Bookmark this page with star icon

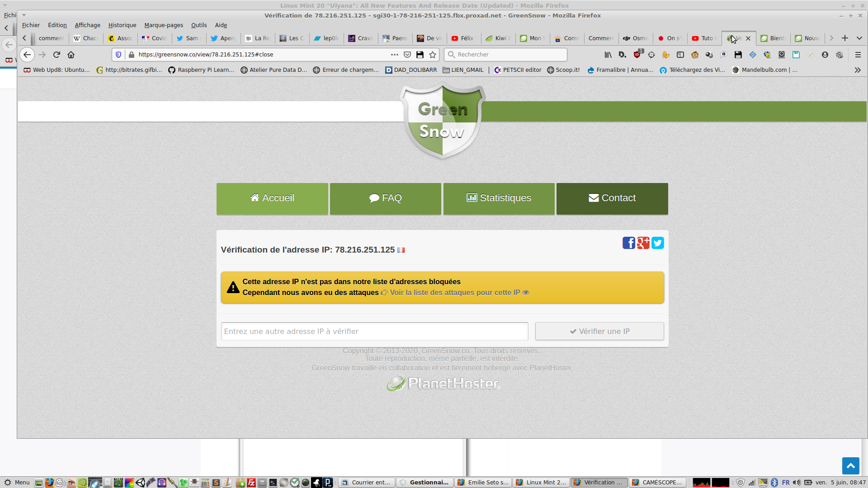[433, 55]
